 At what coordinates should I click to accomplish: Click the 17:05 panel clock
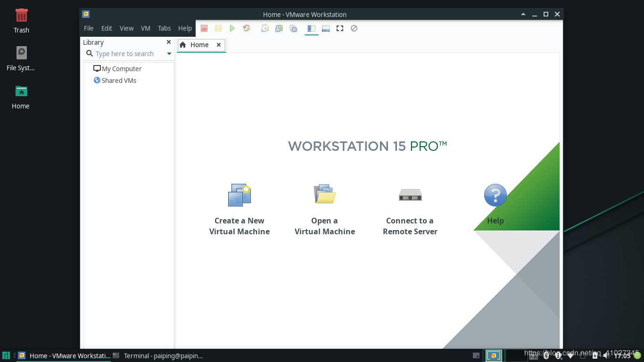click(x=622, y=356)
